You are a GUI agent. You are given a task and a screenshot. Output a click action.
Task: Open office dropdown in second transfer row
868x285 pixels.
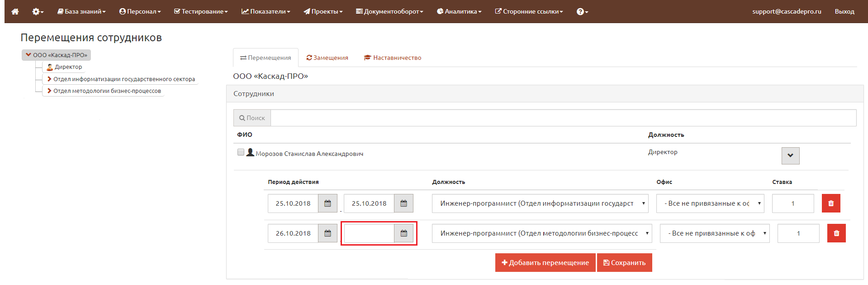[x=715, y=233]
